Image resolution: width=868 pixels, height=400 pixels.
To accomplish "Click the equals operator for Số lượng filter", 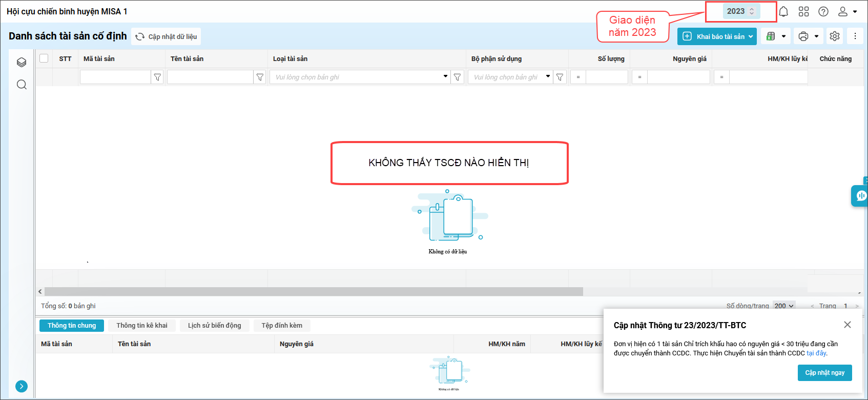I will [x=578, y=77].
